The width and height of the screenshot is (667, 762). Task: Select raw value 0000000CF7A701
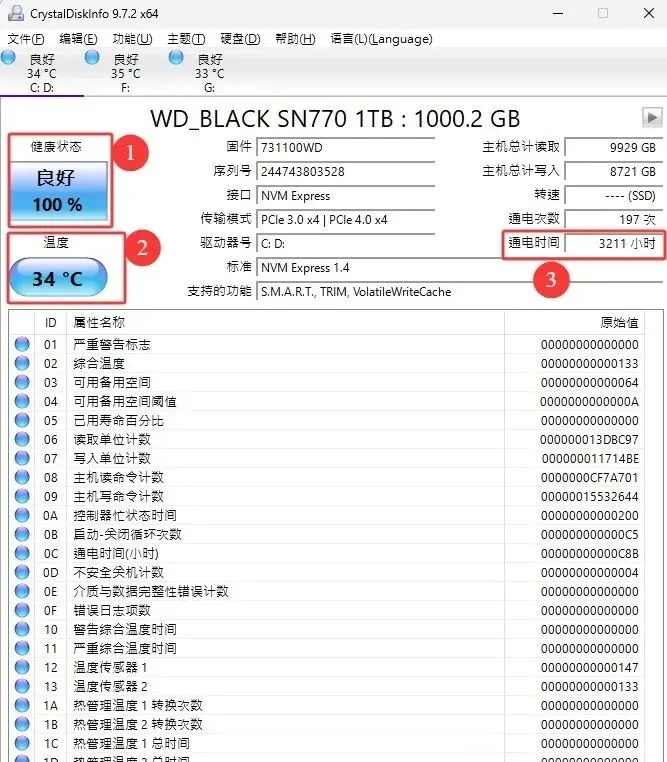click(590, 478)
